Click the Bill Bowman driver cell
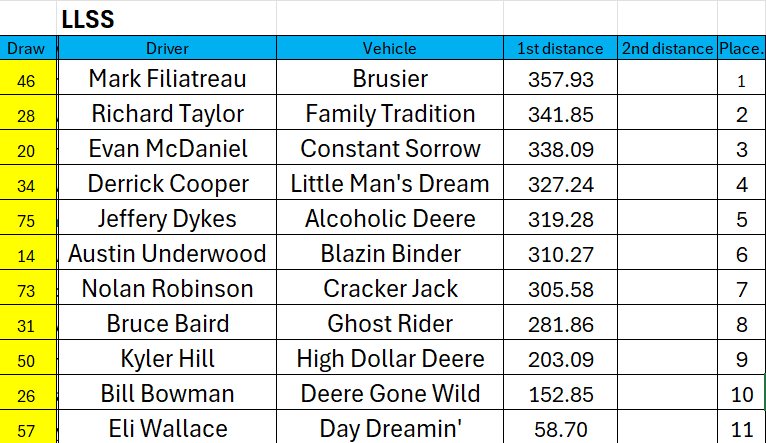The width and height of the screenshot is (766, 443). [x=166, y=394]
